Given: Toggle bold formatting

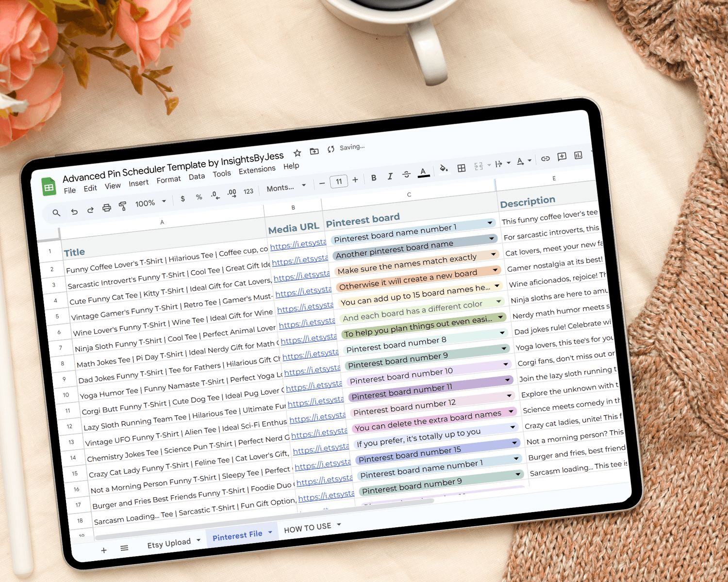Looking at the screenshot, I should (374, 178).
